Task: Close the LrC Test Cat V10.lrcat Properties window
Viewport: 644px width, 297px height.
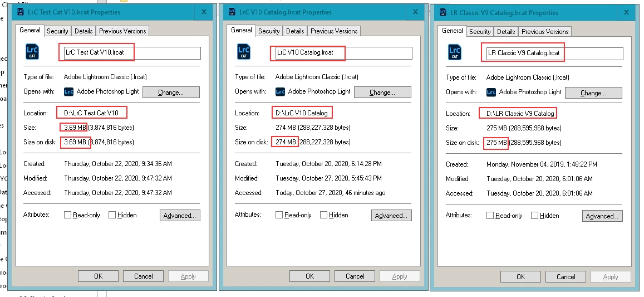Action: point(204,12)
